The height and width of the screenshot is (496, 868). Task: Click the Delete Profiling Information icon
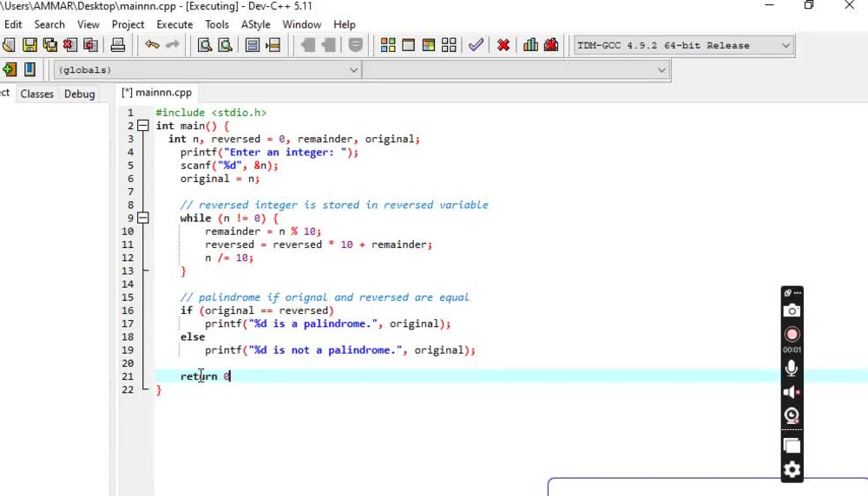point(551,45)
